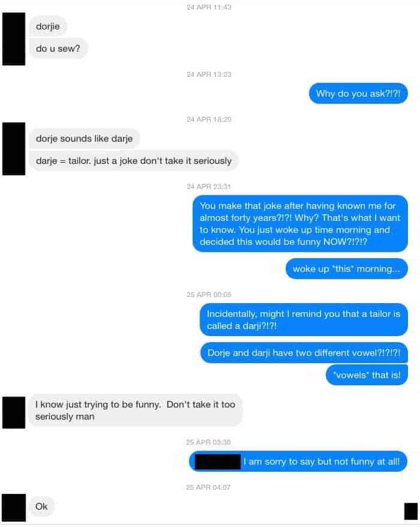Click the '24 APR 23:31' timestamp
The width and height of the screenshot is (420, 527).
click(x=209, y=187)
